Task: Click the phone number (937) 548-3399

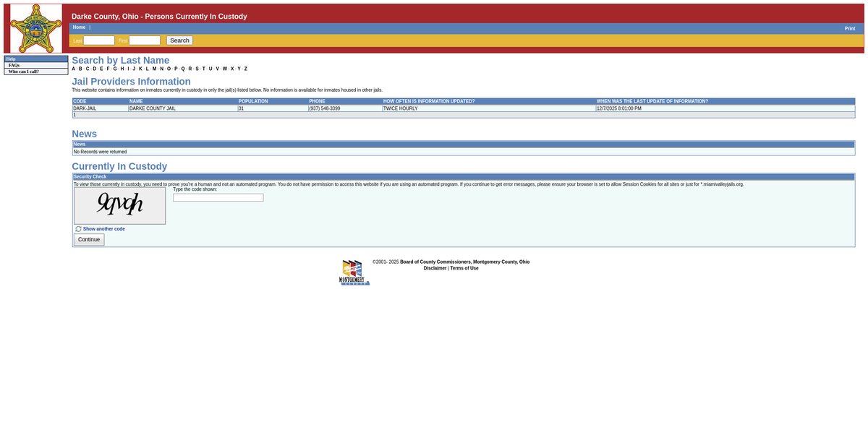Action: [345, 108]
